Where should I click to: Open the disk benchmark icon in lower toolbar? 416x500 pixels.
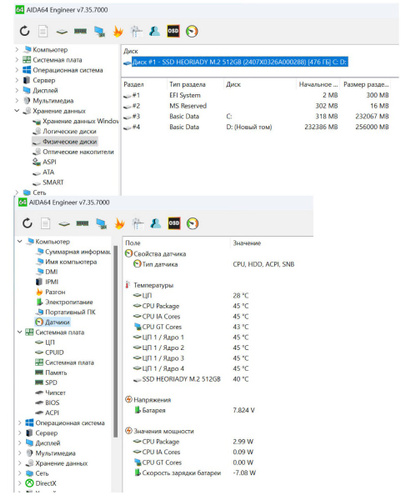(64, 224)
